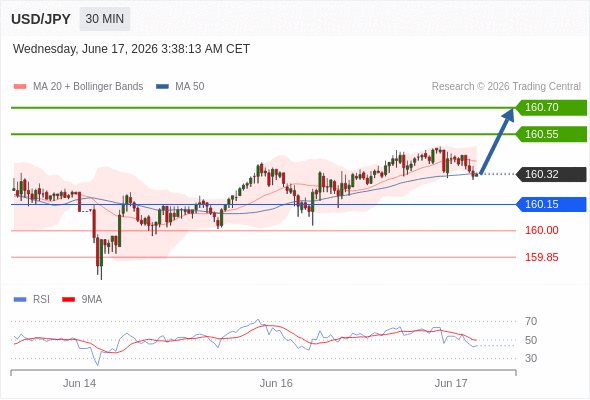This screenshot has width=590, height=400.
Task: Click the MA 20 + Bollinger Bands legend swatch
Action: click(20, 87)
